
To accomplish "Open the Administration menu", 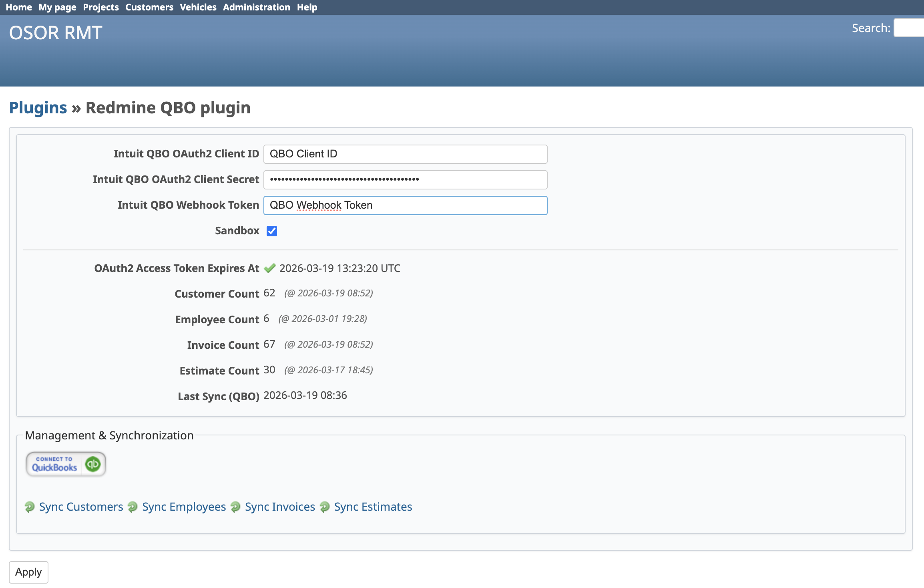I will tap(256, 7).
